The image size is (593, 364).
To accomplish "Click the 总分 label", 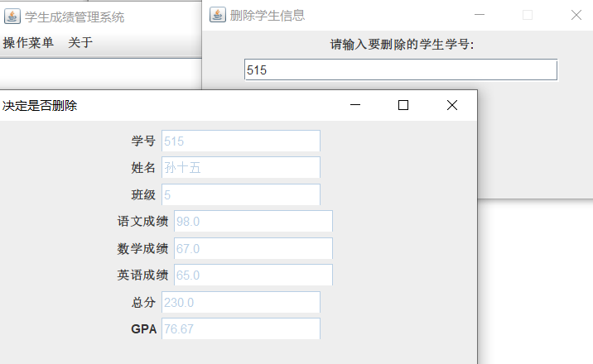I will (x=143, y=303).
